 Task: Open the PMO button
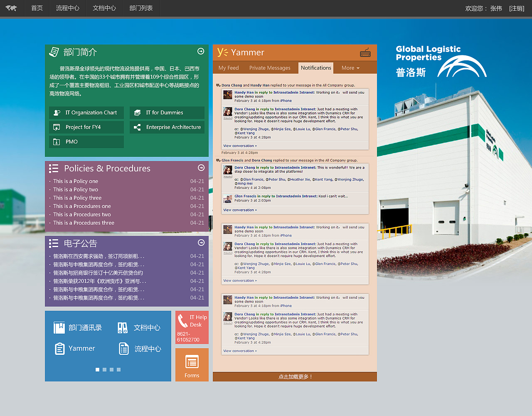click(x=86, y=142)
